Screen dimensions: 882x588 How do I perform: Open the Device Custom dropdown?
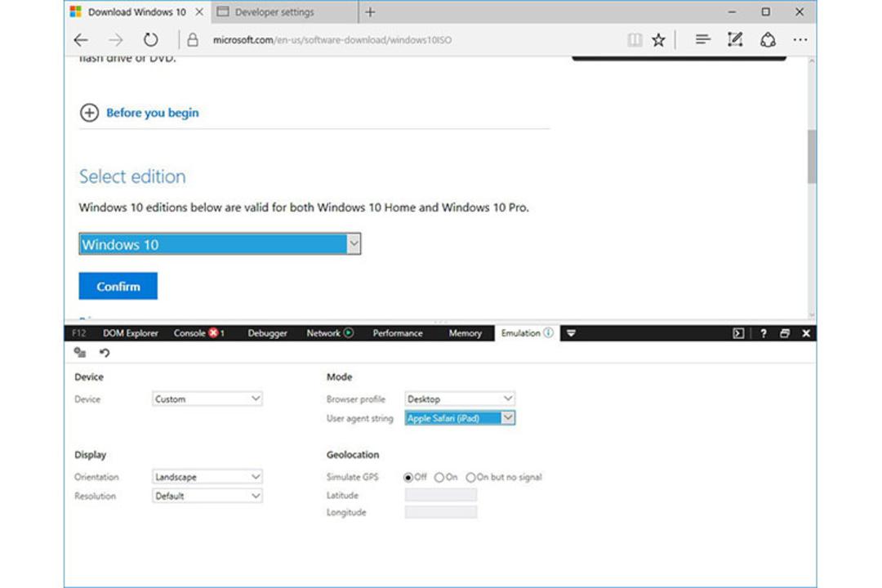tap(207, 399)
